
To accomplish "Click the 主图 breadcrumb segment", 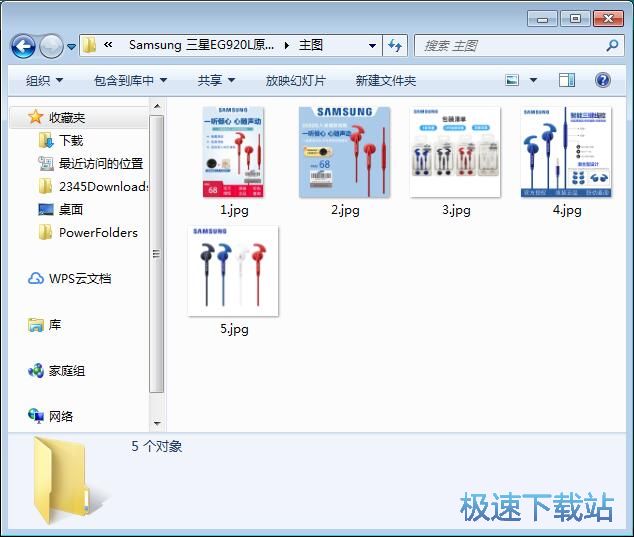I will [311, 45].
